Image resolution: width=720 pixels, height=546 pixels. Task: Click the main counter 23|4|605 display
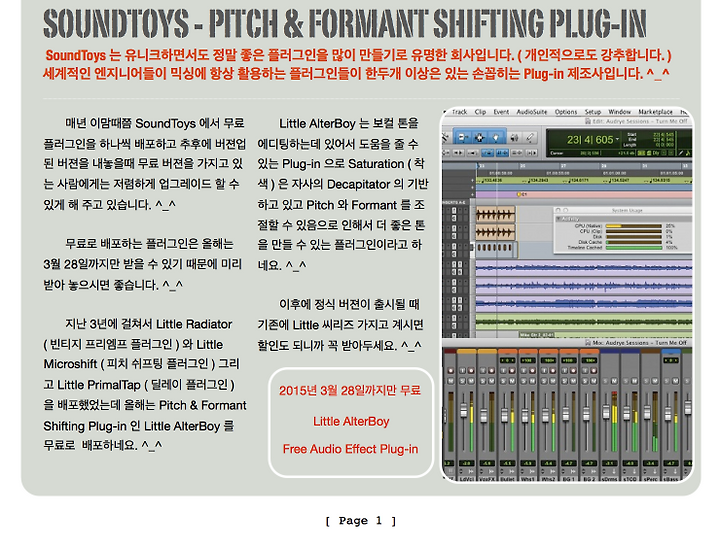[591, 140]
